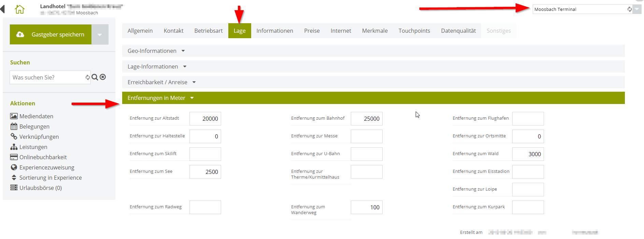Click the Entfernung zur Ortsmitte field
The image size is (644, 239).
coord(528,136)
